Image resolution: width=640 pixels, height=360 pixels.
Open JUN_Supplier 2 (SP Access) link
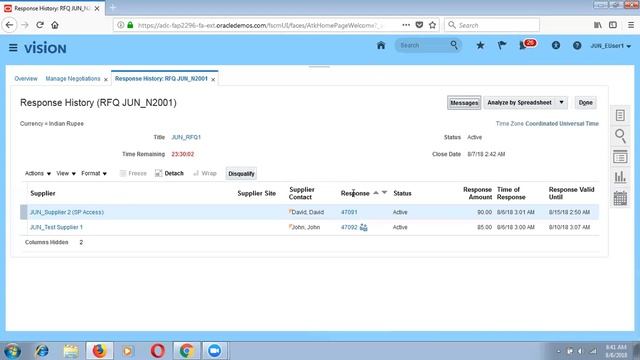coord(67,212)
